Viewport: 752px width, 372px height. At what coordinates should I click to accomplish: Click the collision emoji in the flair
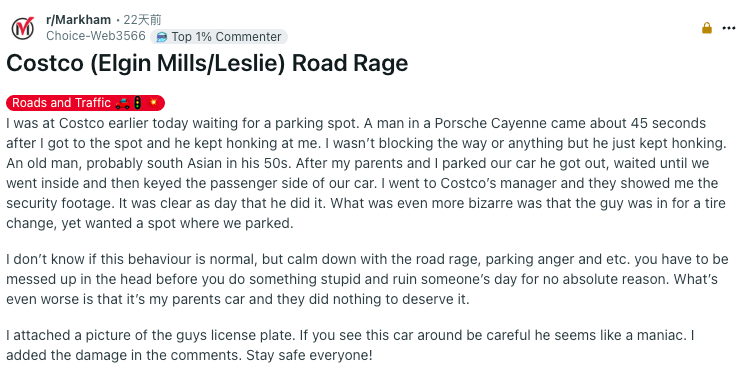(153, 103)
